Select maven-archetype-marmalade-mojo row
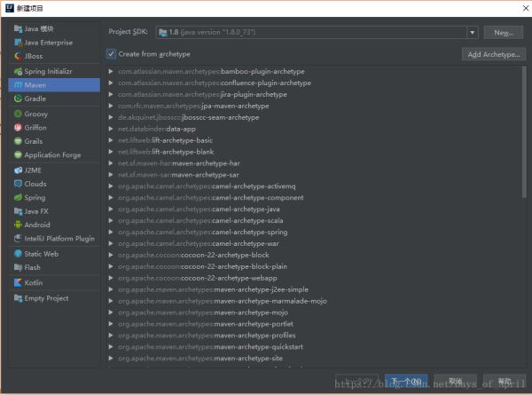The image size is (532, 395). (x=314, y=301)
